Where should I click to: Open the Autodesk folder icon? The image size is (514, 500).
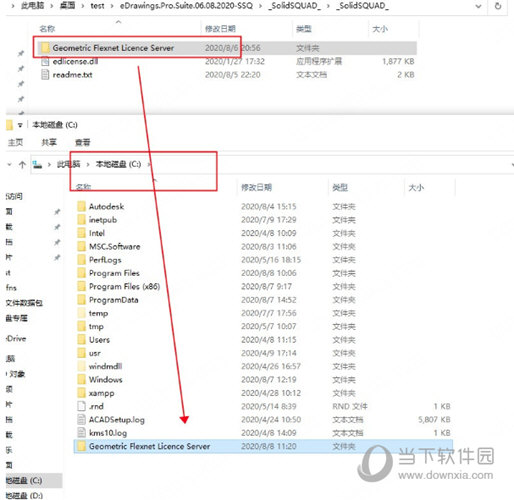point(81,206)
